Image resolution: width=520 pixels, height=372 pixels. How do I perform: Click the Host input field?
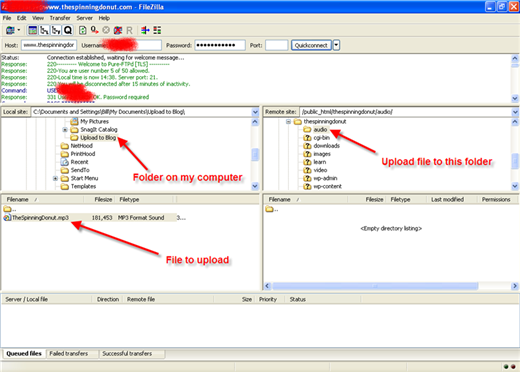[x=49, y=45]
